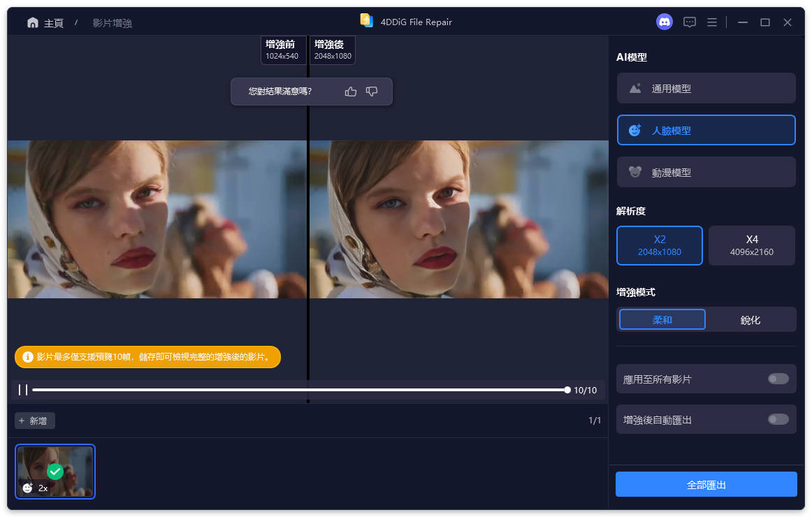
Task: Select 通用模型 AI model
Action: coord(706,89)
